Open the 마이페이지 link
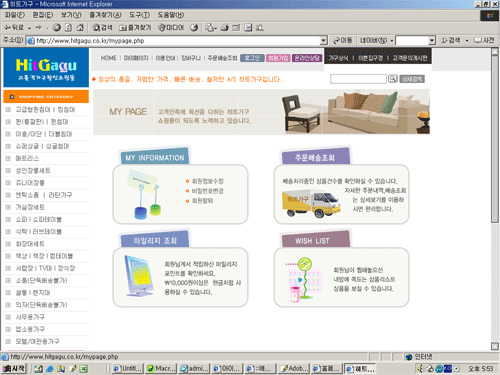 136,58
